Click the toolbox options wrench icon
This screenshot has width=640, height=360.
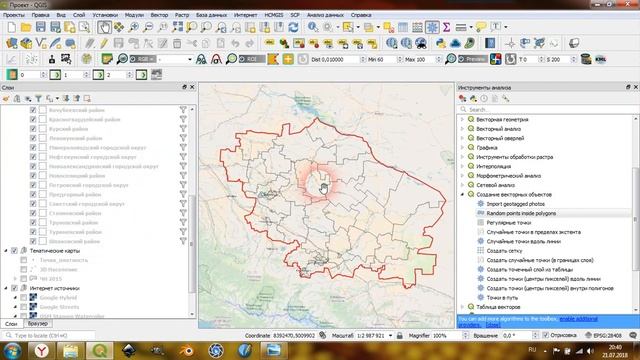pyautogui.click(x=506, y=98)
